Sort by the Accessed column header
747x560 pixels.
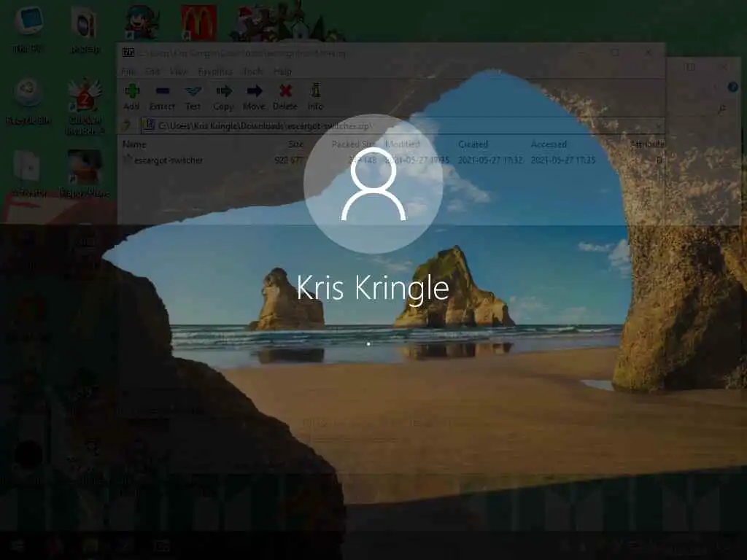pos(549,144)
